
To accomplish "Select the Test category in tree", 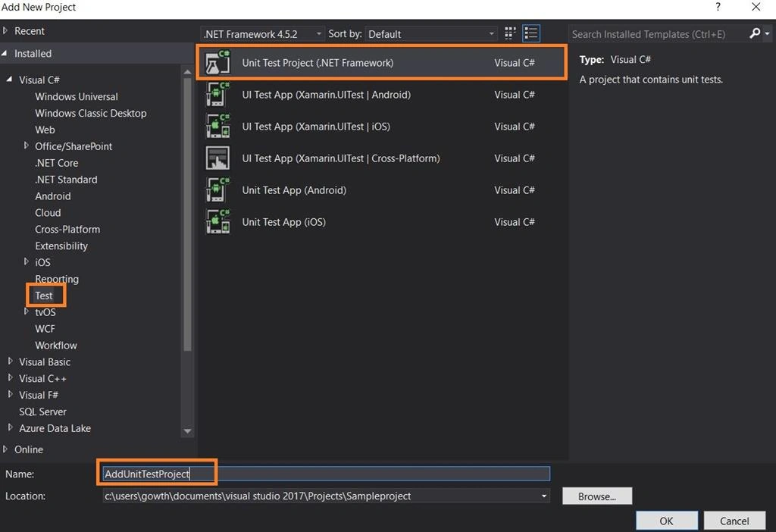I will tap(43, 296).
